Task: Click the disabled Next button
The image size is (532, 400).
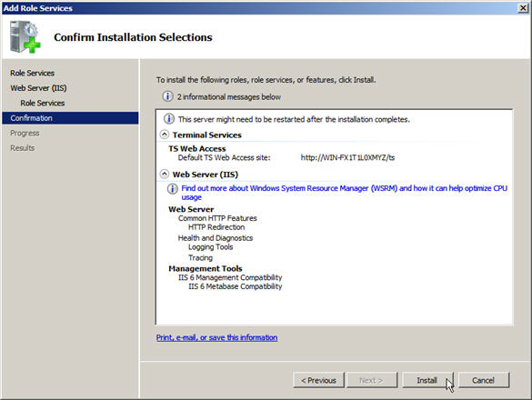Action: pyautogui.click(x=371, y=380)
